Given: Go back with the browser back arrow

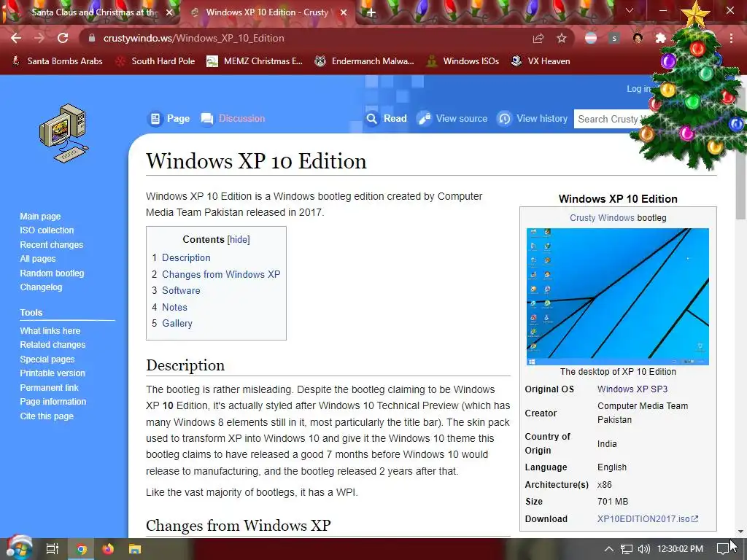Looking at the screenshot, I should click(16, 38).
